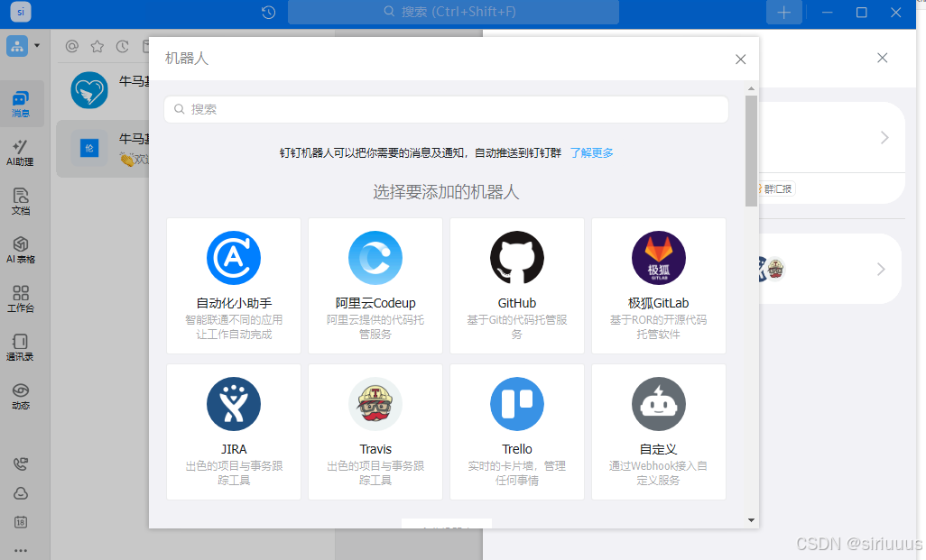Click the star favorites filter icon
Viewport: 926px width, 560px height.
point(97,46)
